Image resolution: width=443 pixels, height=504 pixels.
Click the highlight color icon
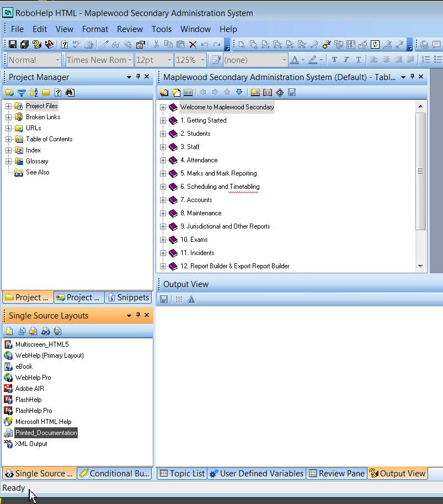click(x=313, y=60)
